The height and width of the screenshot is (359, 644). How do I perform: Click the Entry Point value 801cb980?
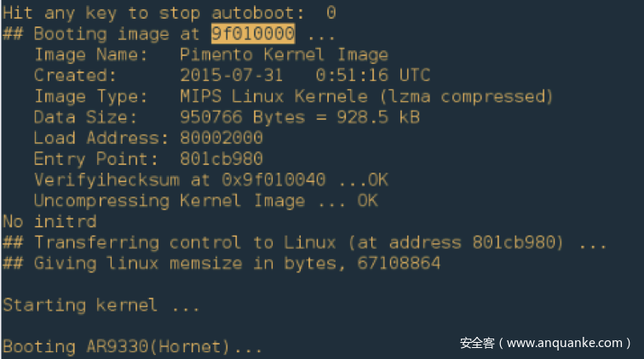pyautogui.click(x=221, y=158)
